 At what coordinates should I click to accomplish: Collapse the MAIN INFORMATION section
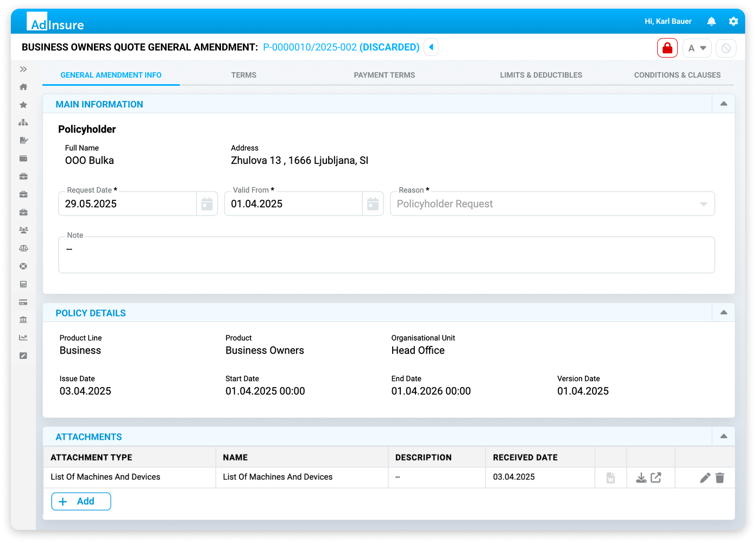723,103
